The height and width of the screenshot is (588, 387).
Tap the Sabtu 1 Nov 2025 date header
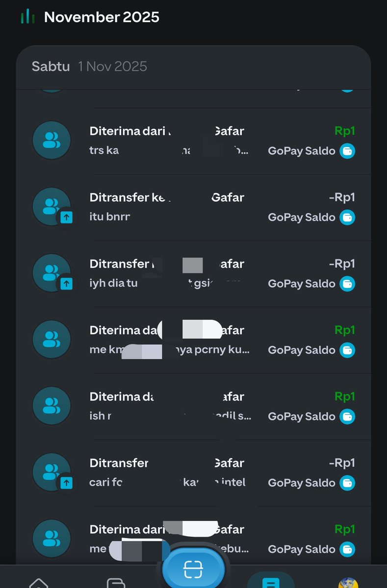point(89,67)
